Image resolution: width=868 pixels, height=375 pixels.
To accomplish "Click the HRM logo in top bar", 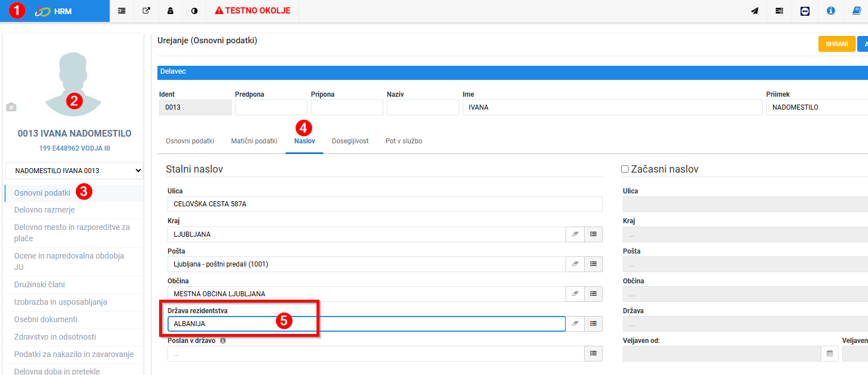I will [x=53, y=11].
